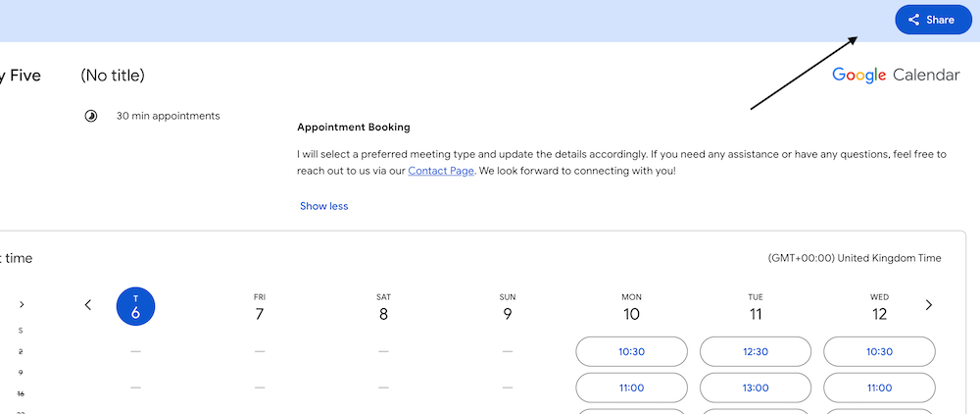This screenshot has width=980, height=414.
Task: Select the highlighted day 6 circle
Action: point(135,306)
